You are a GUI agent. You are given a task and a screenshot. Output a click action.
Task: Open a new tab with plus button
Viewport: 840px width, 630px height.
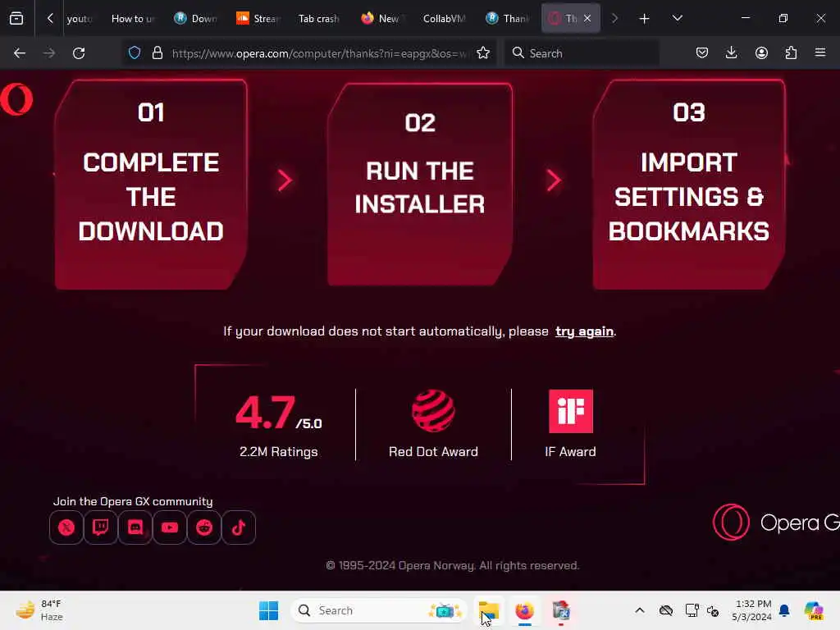click(644, 19)
